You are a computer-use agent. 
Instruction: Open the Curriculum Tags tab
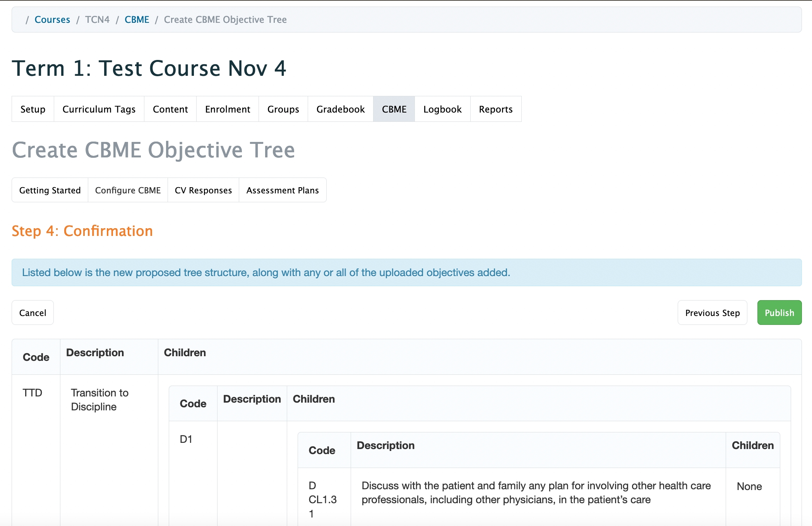99,109
